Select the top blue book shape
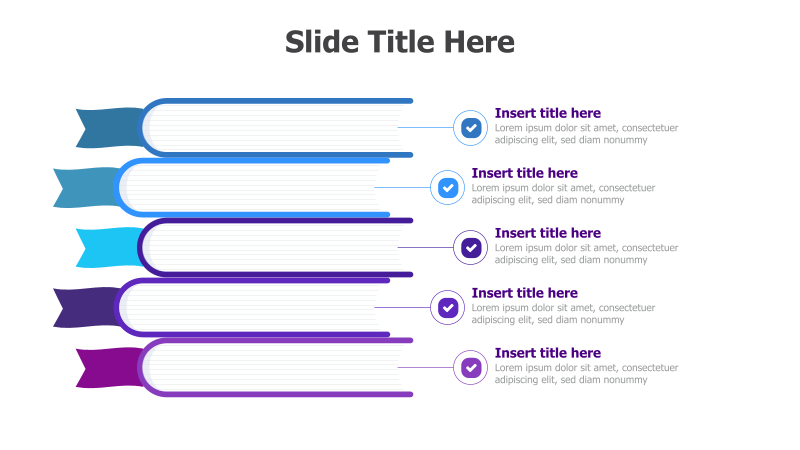This screenshot has height=450, width=800. (x=276, y=128)
